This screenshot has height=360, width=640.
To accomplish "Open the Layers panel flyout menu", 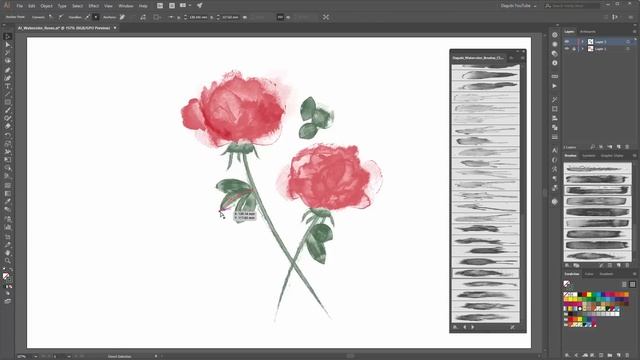I will 635,31.
